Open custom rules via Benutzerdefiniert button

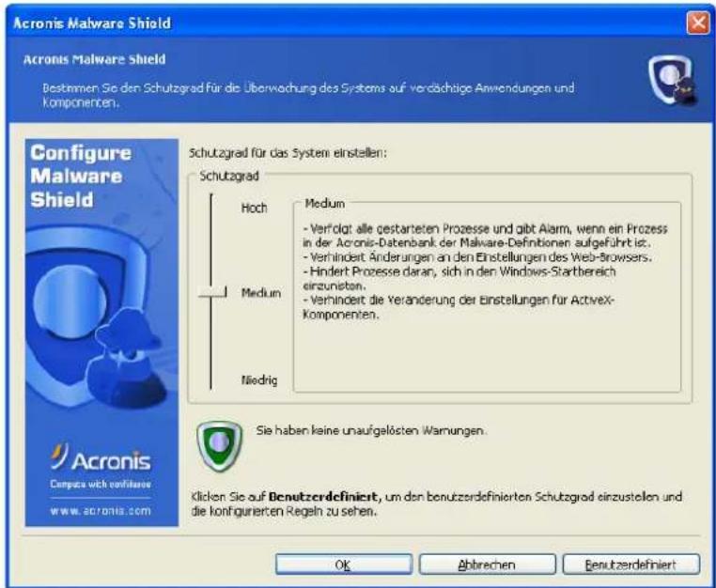point(630,565)
